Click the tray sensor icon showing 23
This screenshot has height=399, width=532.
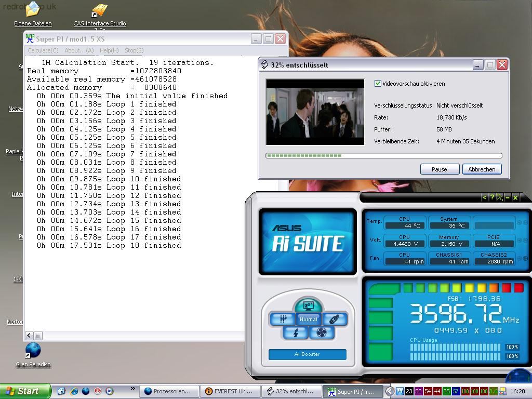(x=409, y=391)
